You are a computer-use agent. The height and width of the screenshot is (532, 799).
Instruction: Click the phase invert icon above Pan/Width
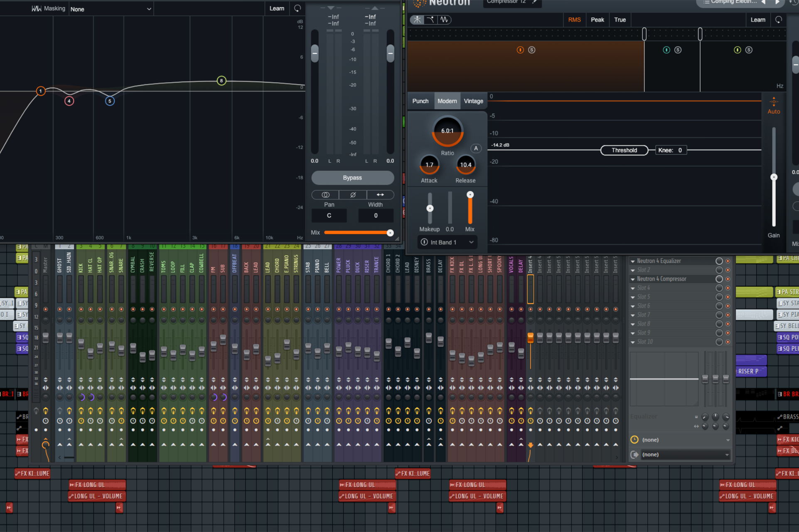coord(353,195)
